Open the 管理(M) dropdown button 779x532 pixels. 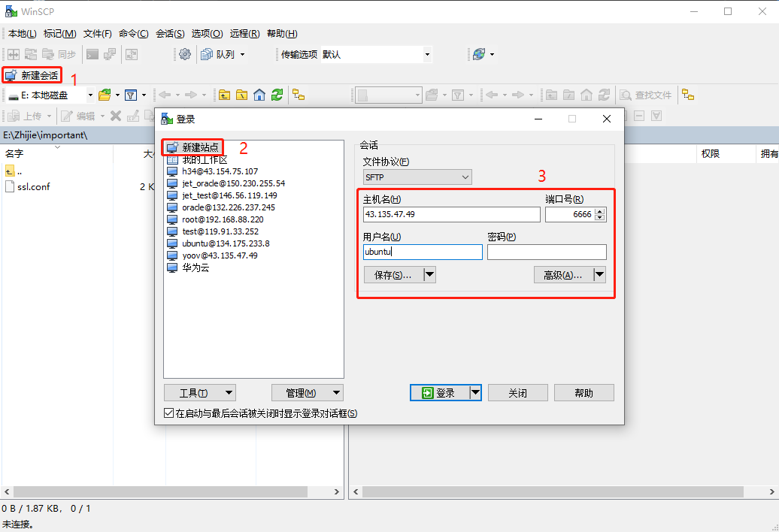pyautogui.click(x=307, y=392)
